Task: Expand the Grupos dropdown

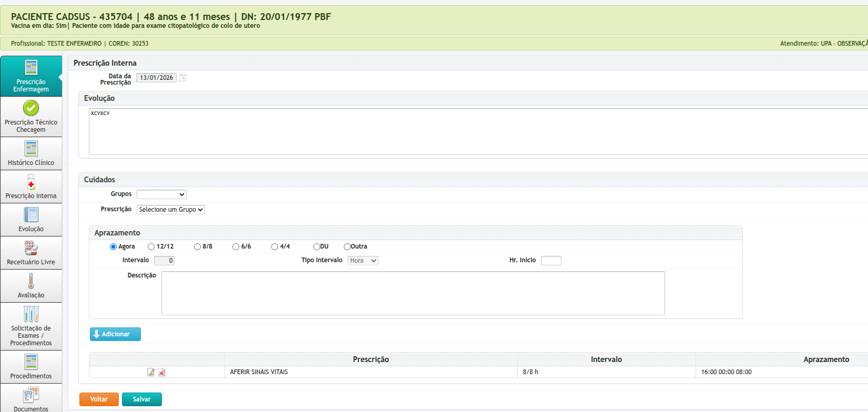Action: coord(161,194)
